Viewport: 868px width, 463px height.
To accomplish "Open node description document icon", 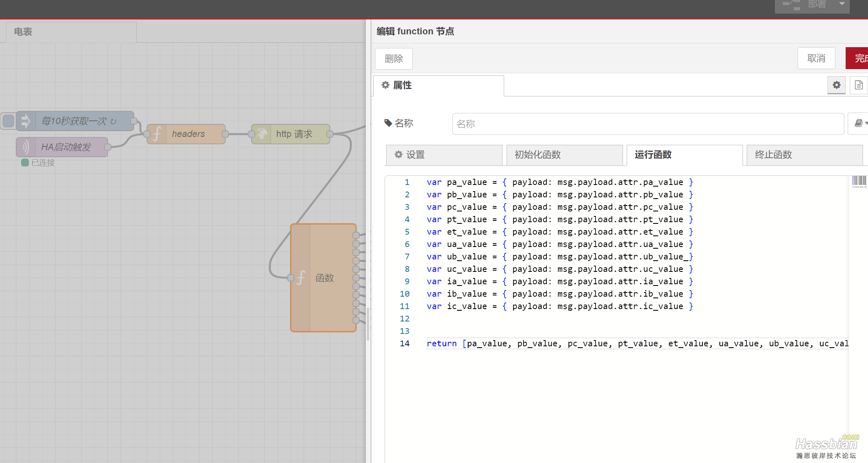I will pyautogui.click(x=859, y=85).
